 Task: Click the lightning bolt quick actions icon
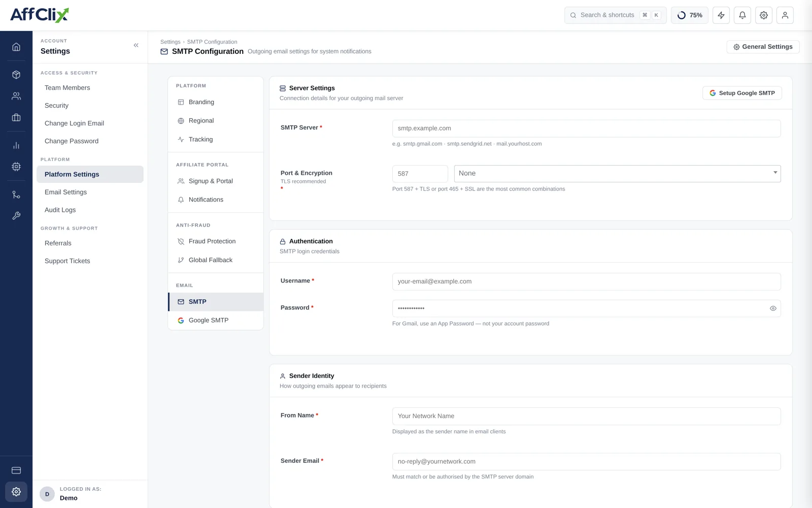coord(721,15)
